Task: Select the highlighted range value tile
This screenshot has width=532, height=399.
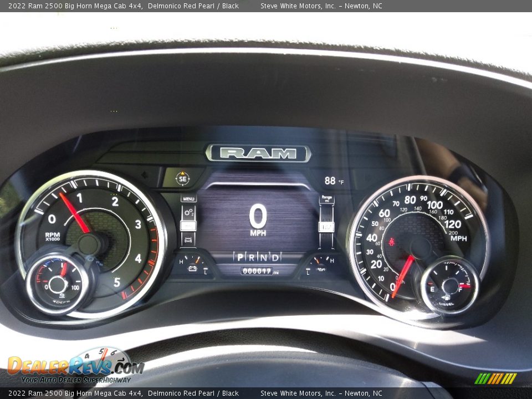Action: coord(326,227)
